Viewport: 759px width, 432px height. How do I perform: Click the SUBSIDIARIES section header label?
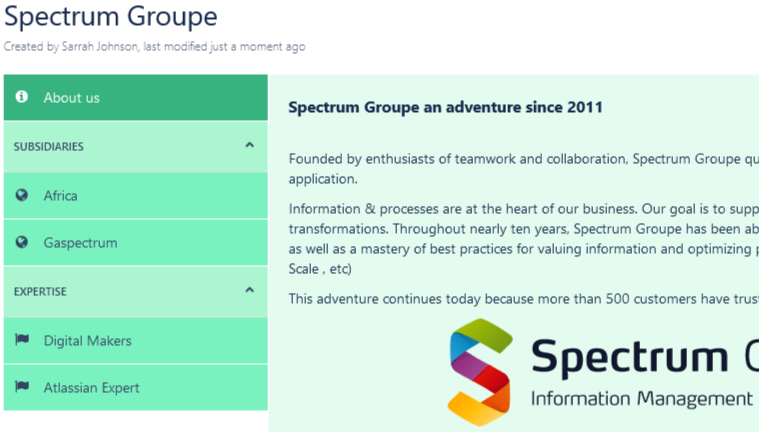point(49,147)
